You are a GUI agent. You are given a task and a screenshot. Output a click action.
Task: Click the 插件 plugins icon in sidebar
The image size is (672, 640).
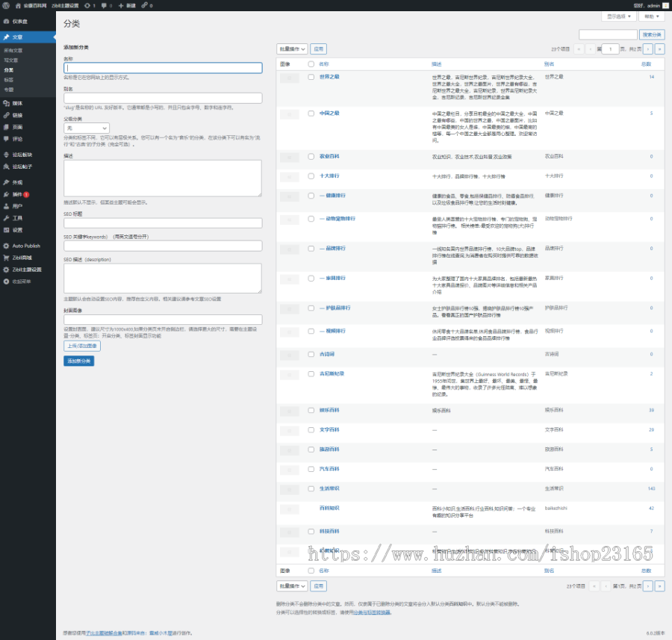tap(6, 194)
